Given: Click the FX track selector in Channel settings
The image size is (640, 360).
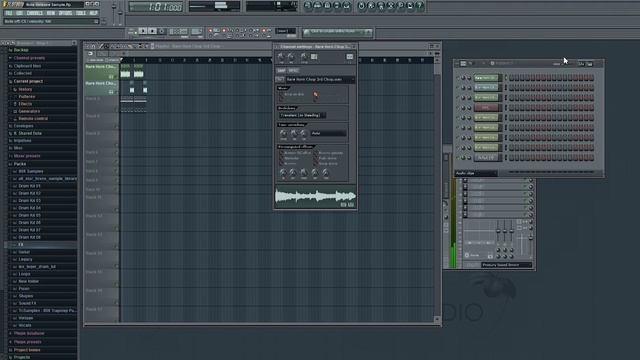Looking at the screenshot, I should tap(350, 57).
